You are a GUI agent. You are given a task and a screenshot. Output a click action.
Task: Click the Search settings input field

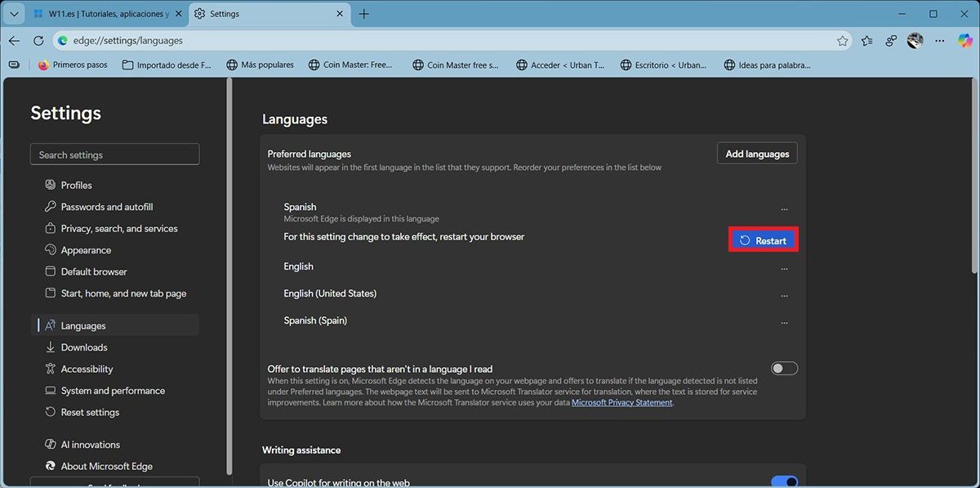115,154
